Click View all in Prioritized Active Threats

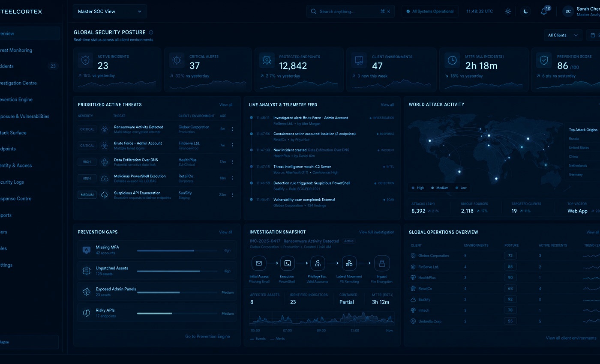click(x=226, y=105)
